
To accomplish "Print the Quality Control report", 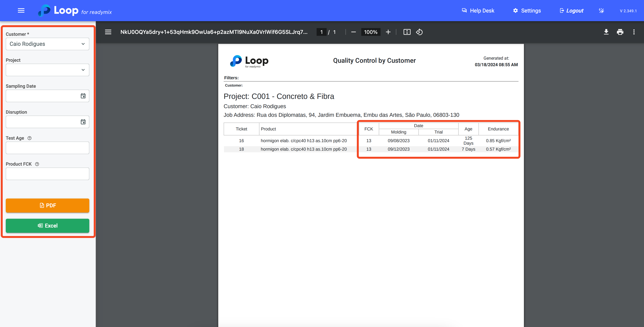I will click(x=620, y=32).
